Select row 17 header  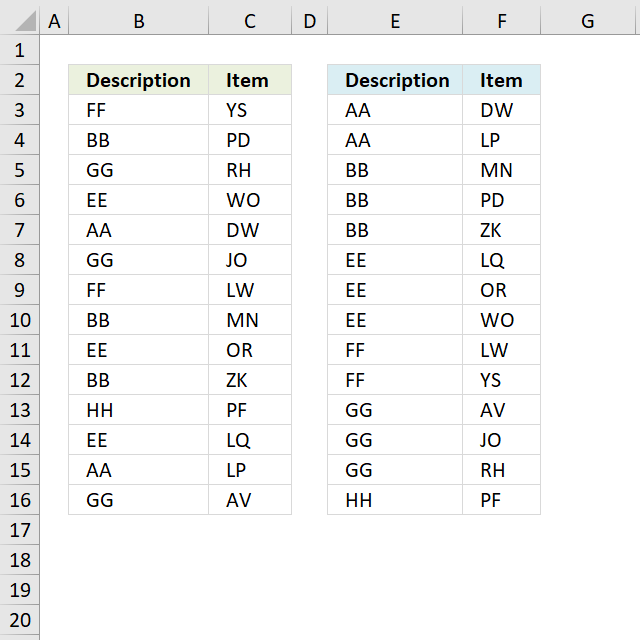(20, 530)
